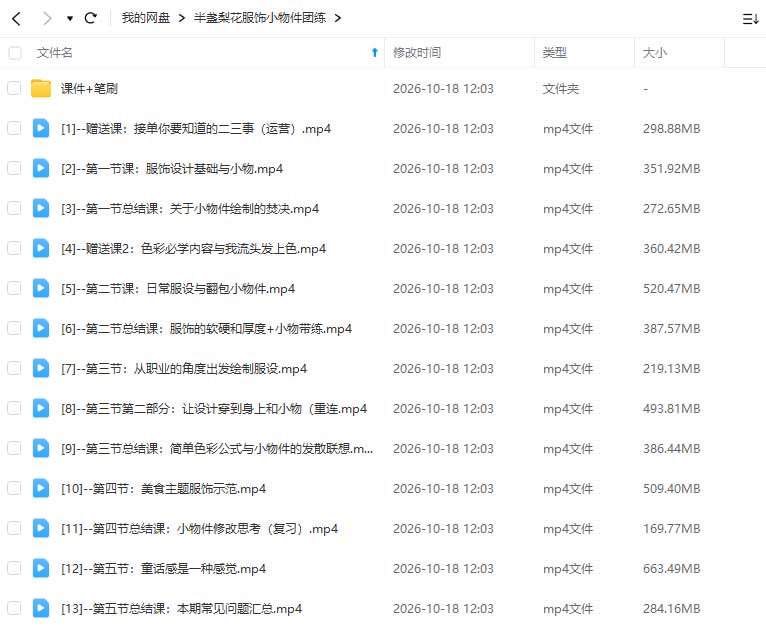Go back with the left arrow
The width and height of the screenshot is (766, 628).
point(17,19)
